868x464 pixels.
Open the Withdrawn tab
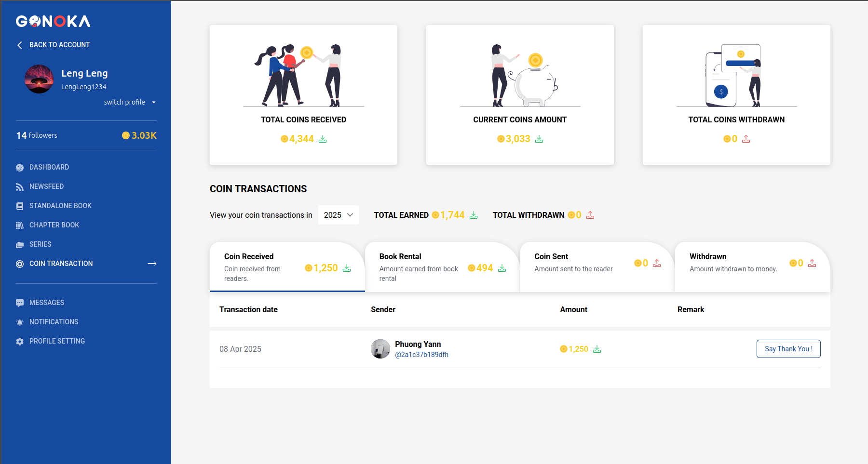(x=752, y=267)
